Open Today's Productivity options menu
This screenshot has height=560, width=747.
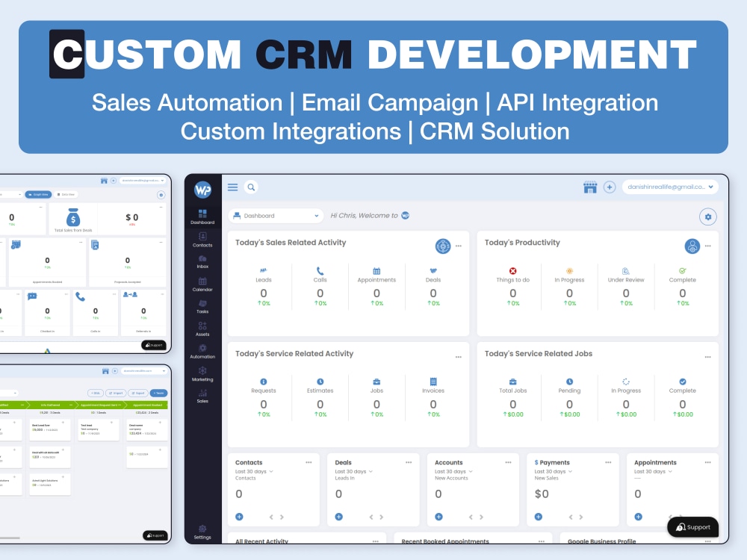tap(708, 246)
